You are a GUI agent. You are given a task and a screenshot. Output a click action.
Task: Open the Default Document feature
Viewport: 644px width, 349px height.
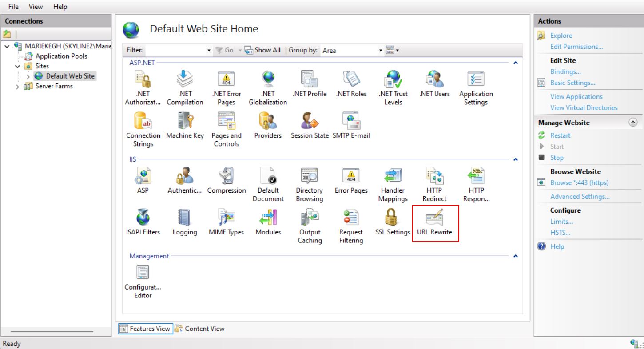(268, 185)
